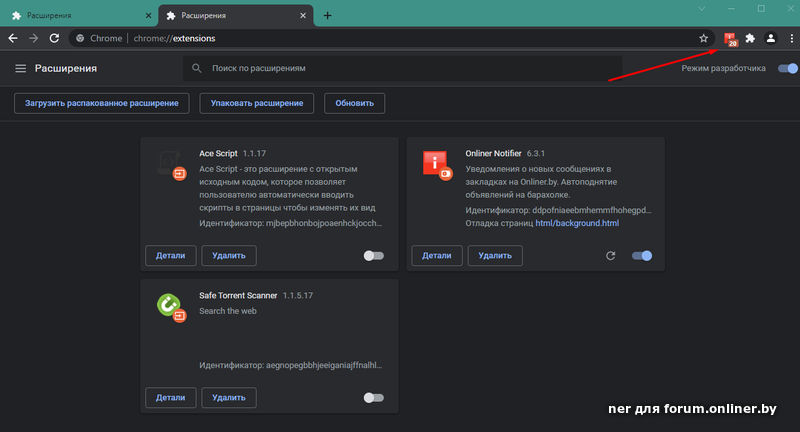Click the Safe Torrent Scanner magnet icon
Viewport: 800px width, 432px height.
point(171,308)
